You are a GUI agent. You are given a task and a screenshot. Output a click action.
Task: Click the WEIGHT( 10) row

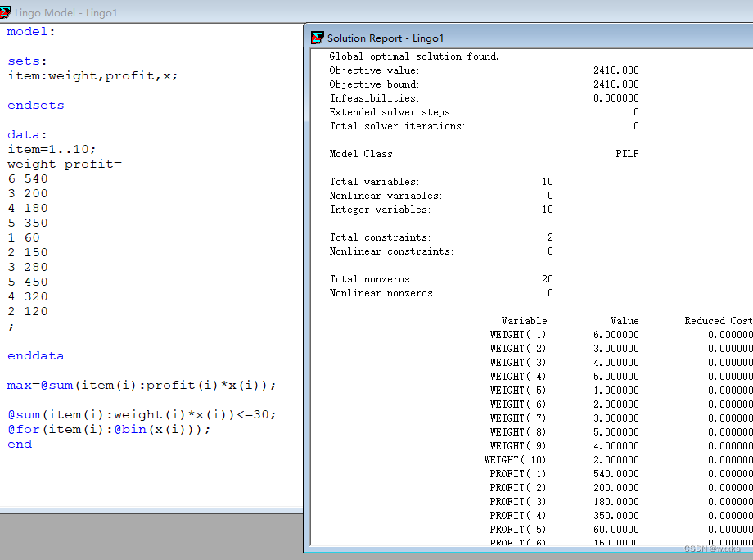coord(619,460)
